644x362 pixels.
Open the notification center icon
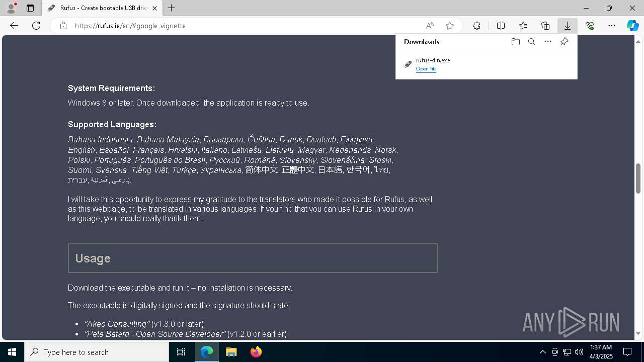(x=627, y=352)
